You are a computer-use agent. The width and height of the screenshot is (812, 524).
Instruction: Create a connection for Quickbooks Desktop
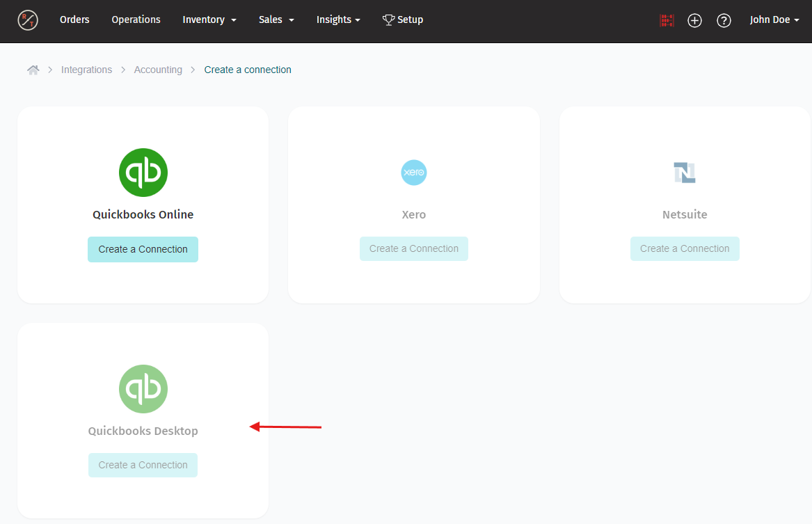point(143,465)
